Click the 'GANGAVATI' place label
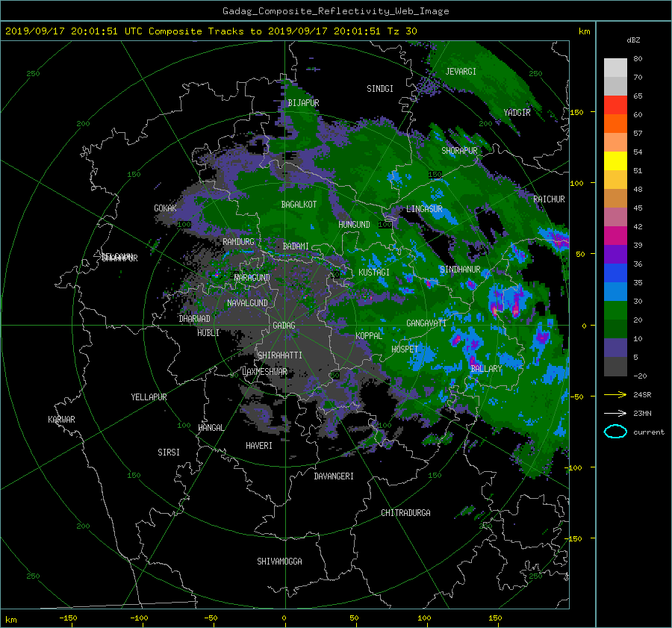Image resolution: width=672 pixels, height=628 pixels. pyautogui.click(x=426, y=323)
